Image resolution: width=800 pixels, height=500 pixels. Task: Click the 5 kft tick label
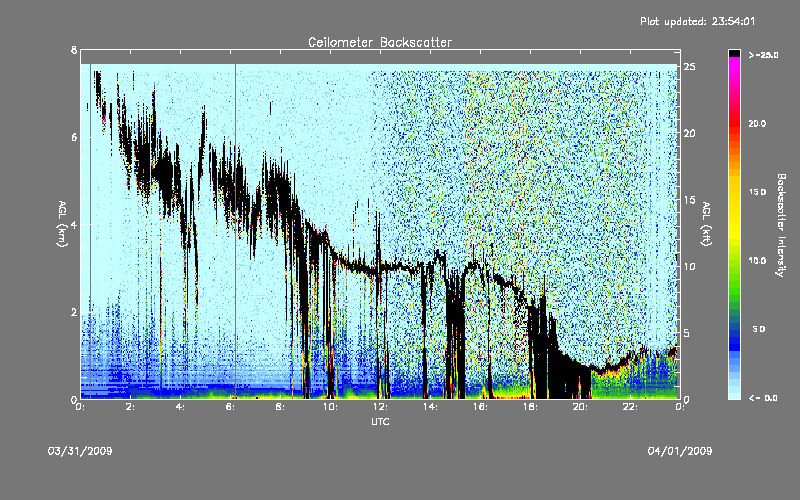coord(686,333)
